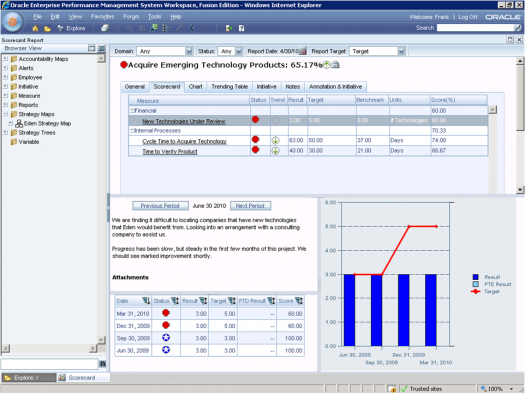Open the Status filter dropdown

point(238,51)
